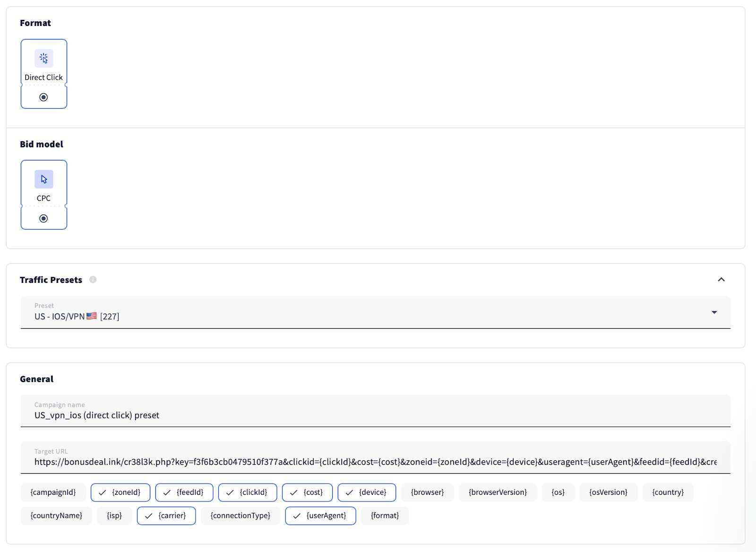The width and height of the screenshot is (756, 552).
Task: Select the CPC bid model radio button
Action: (43, 218)
